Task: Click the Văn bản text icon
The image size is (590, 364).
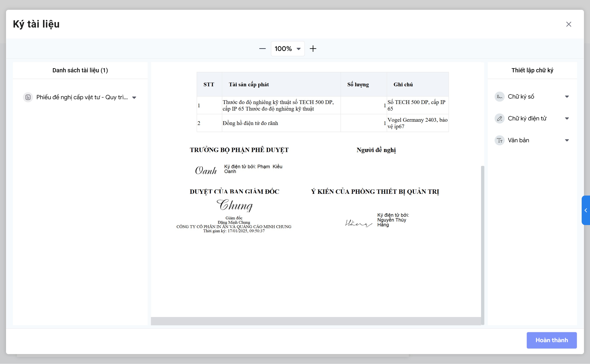Action: click(x=499, y=140)
